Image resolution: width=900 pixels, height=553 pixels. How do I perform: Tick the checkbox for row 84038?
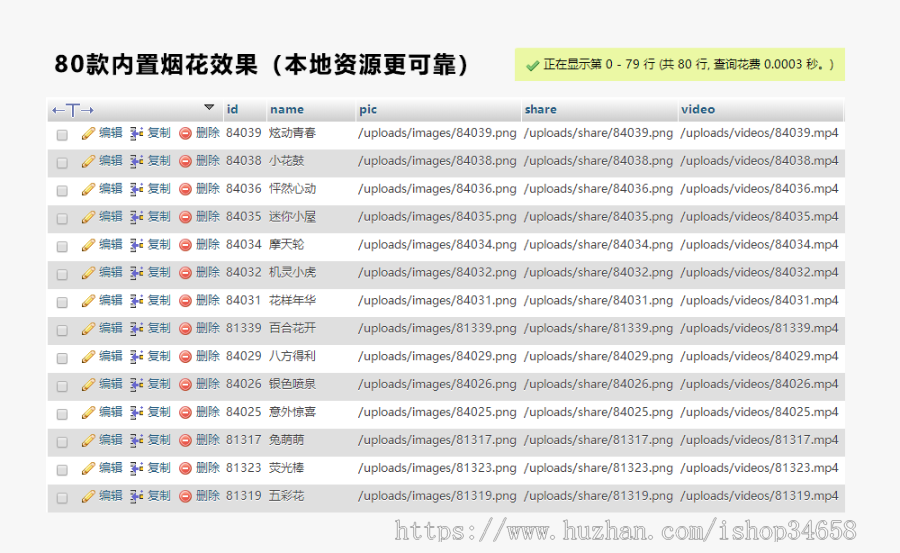62,163
